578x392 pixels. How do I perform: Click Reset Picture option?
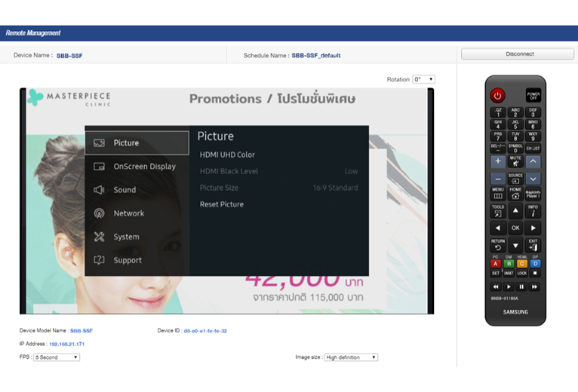[x=221, y=204]
